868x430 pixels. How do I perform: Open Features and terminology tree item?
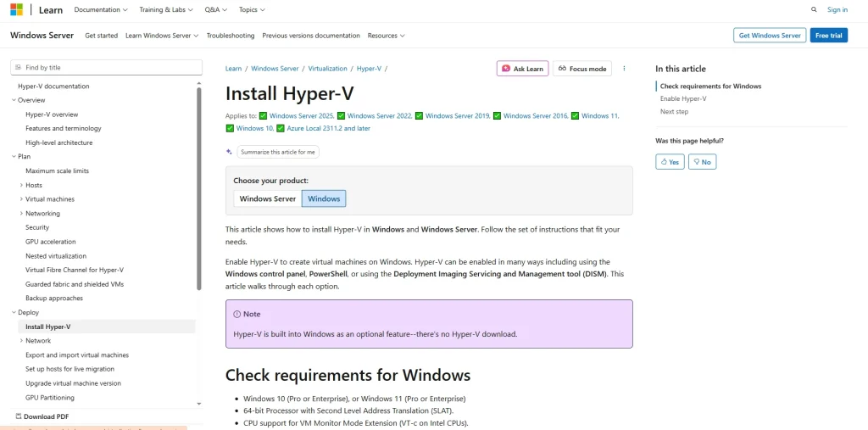(64, 129)
